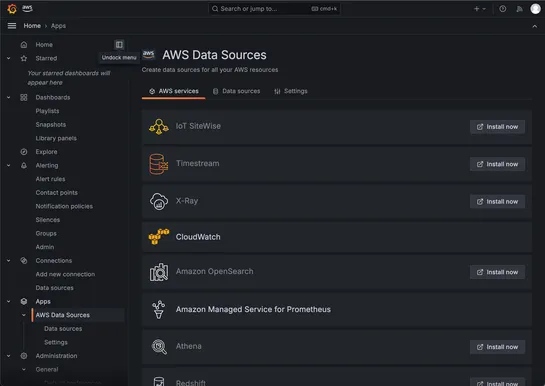Click the Alerting bell icon
Image resolution: width=545 pixels, height=386 pixels.
(24, 165)
